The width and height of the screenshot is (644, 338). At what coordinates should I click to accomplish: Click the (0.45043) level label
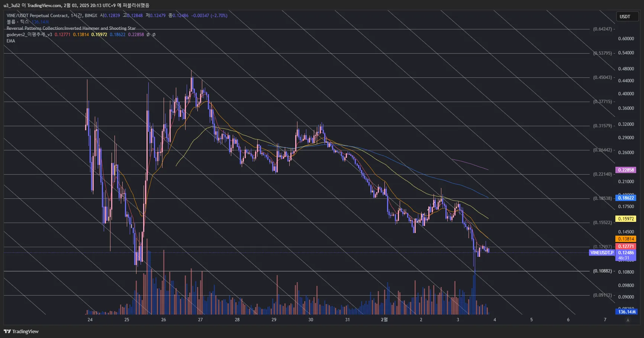(x=602, y=77)
